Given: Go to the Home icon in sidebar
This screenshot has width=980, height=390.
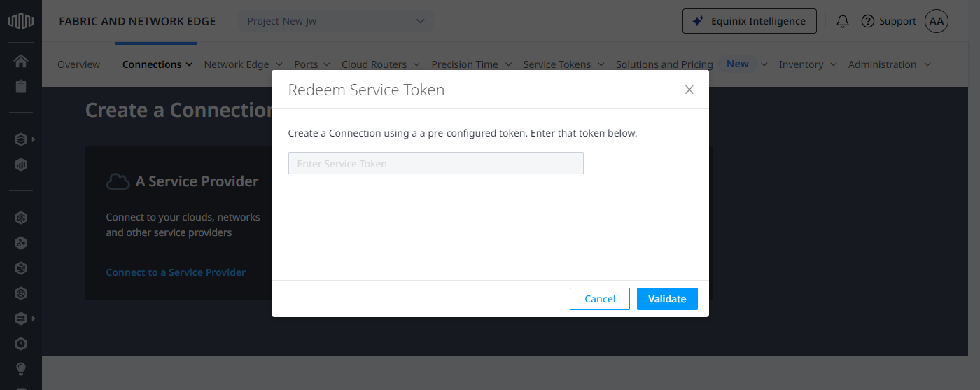Looking at the screenshot, I should (x=21, y=61).
